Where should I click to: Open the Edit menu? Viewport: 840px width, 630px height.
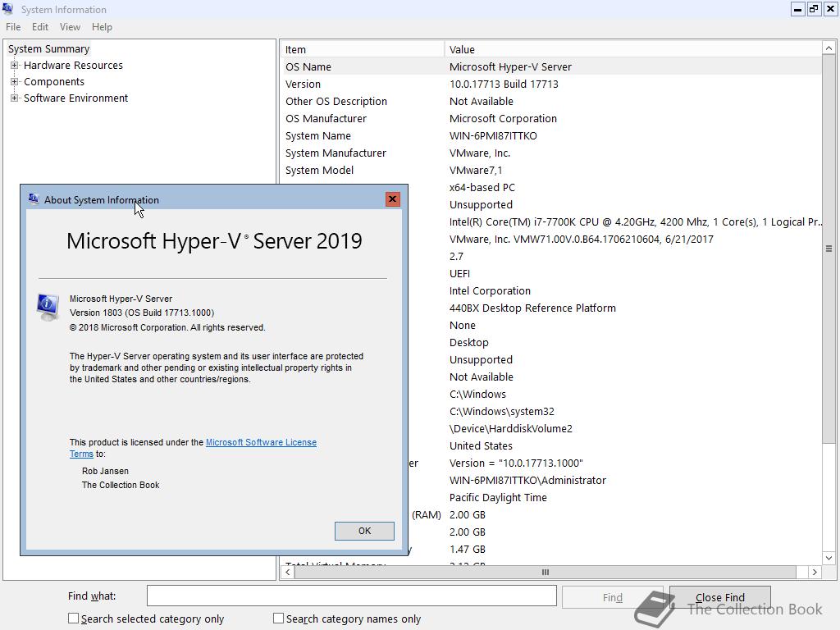[x=40, y=27]
